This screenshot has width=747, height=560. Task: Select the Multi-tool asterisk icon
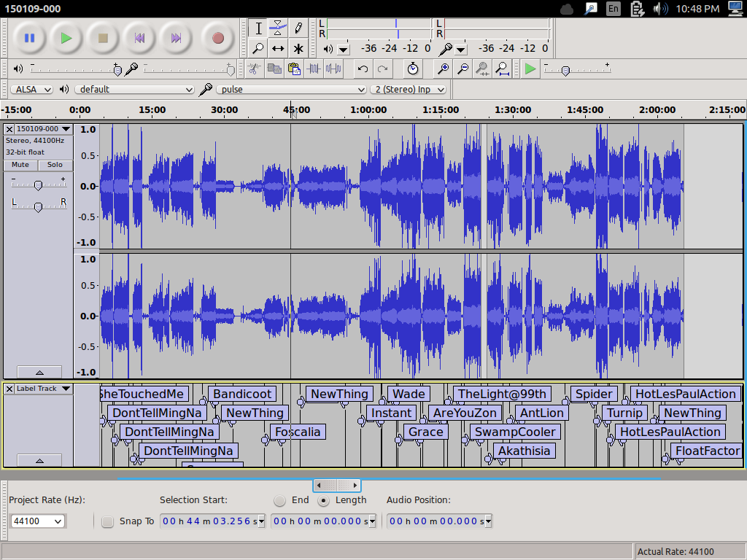(298, 49)
